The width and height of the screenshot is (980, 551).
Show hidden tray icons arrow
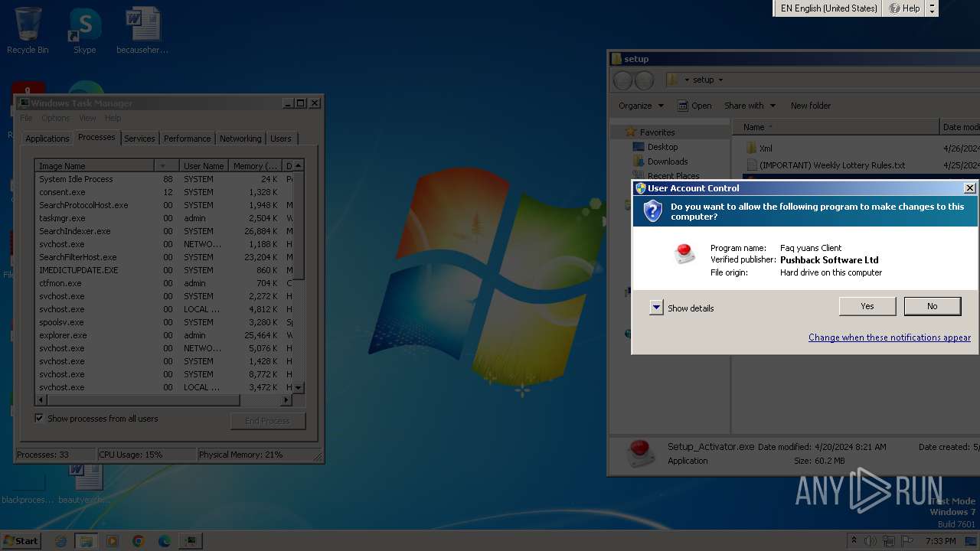pyautogui.click(x=854, y=541)
